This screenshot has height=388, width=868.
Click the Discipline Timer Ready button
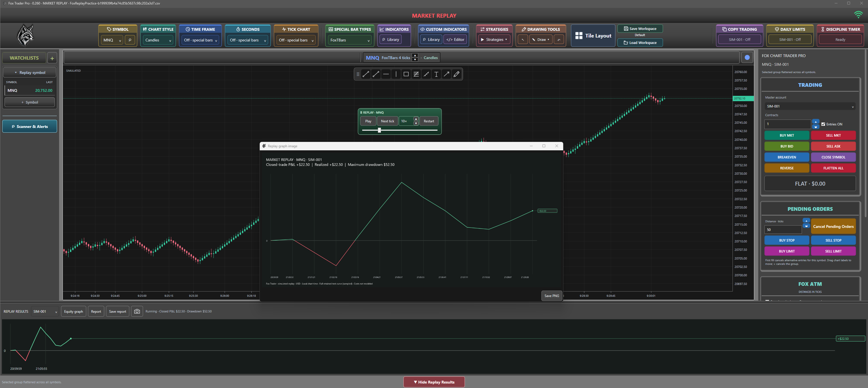point(840,40)
